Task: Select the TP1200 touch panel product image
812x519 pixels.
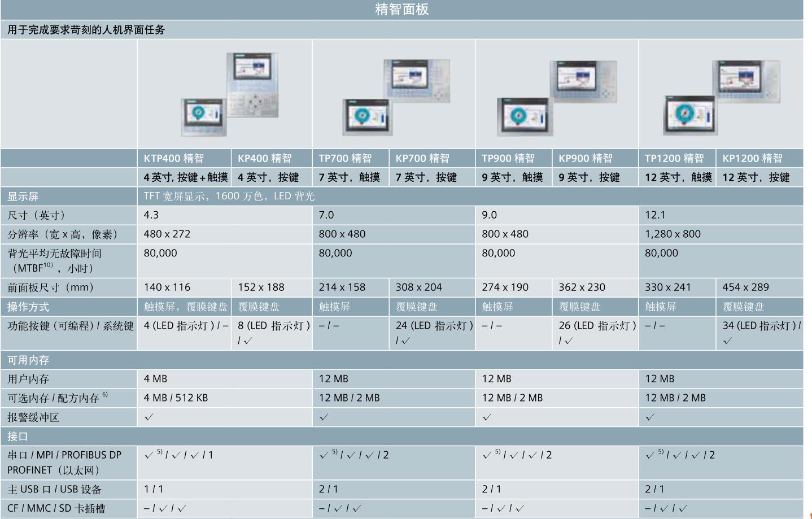Action: tap(689, 115)
